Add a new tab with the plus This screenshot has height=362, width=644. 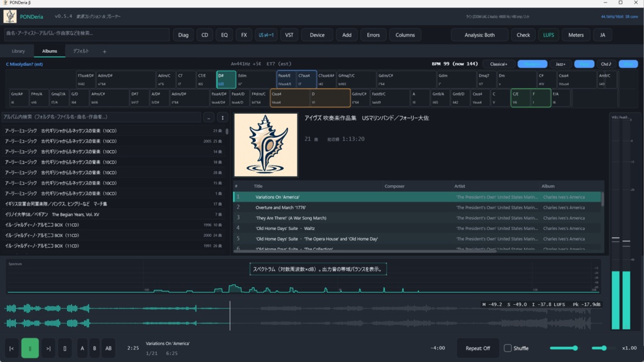coord(104,52)
